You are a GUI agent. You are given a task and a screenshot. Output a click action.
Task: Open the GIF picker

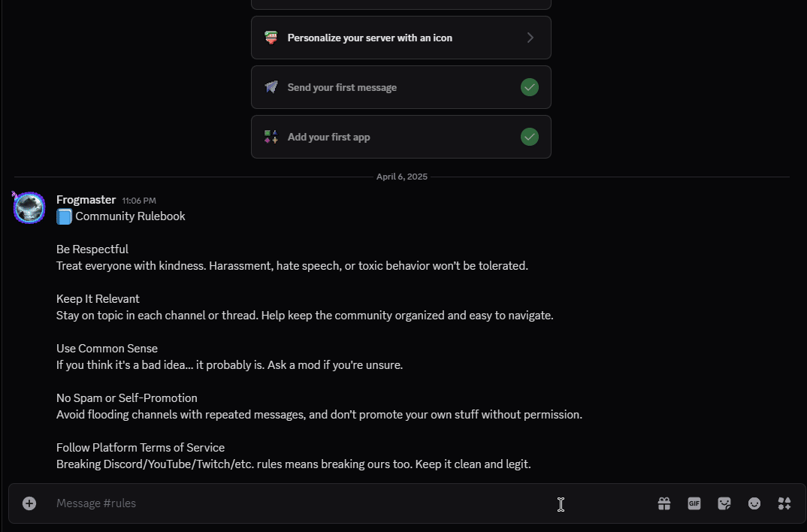coord(694,503)
